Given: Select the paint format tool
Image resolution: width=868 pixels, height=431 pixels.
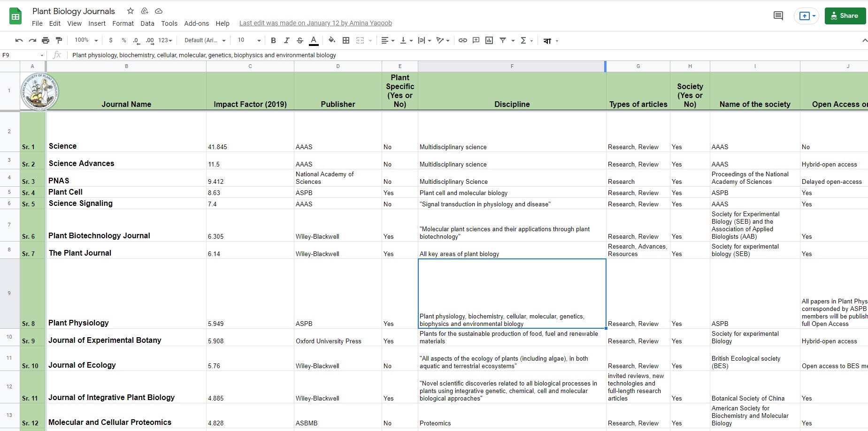Looking at the screenshot, I should click(x=59, y=40).
